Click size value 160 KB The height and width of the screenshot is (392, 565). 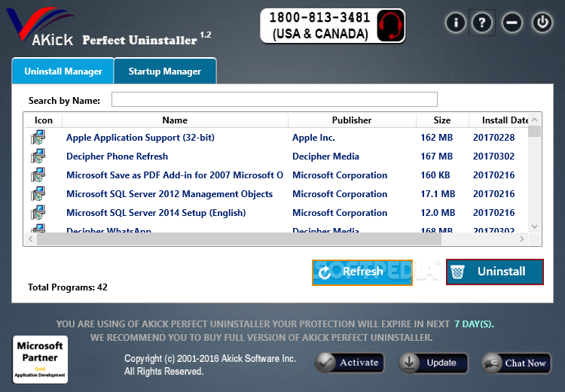(x=435, y=175)
